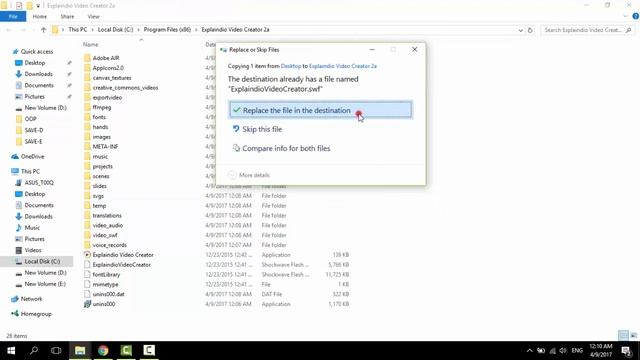Select the voice_records folder
Viewport: 640px width, 360px height.
[109, 245]
